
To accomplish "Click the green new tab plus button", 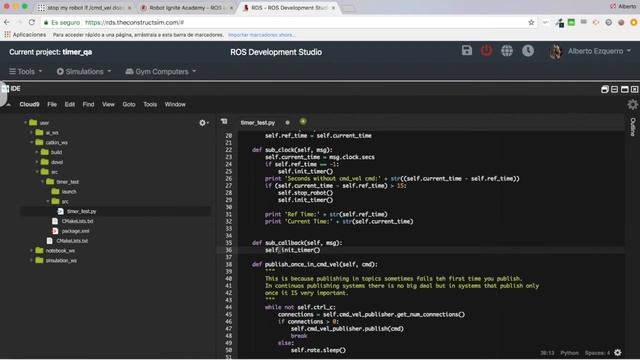I will click(302, 121).
